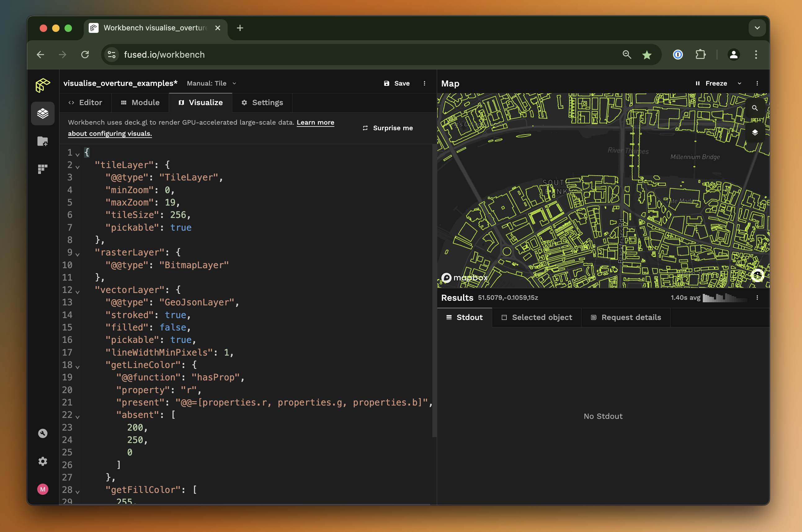Click the Save button
The width and height of the screenshot is (802, 532).
[396, 83]
